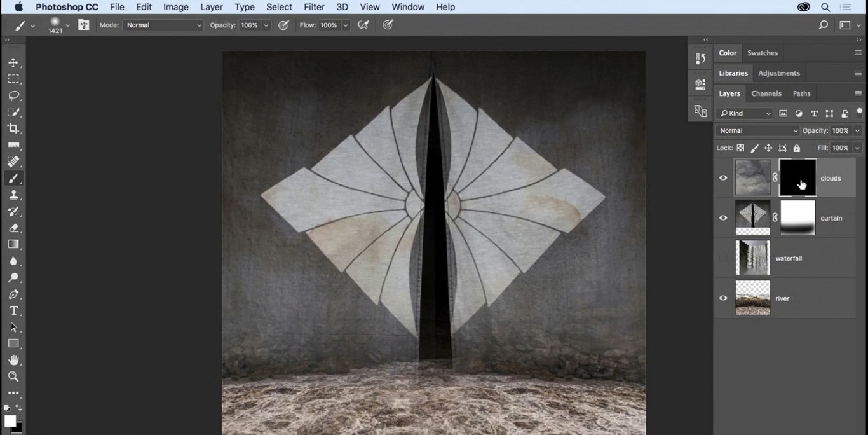Show the hidden waterfall layer

point(723,258)
